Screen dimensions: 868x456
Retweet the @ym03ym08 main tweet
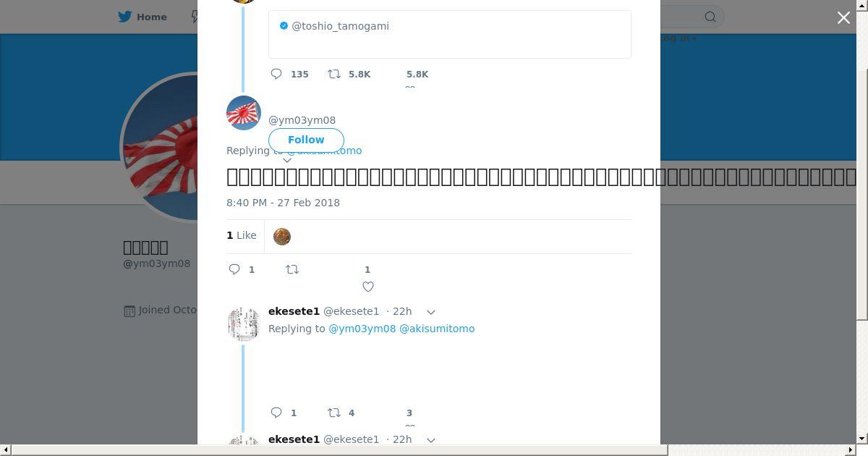[x=292, y=269]
